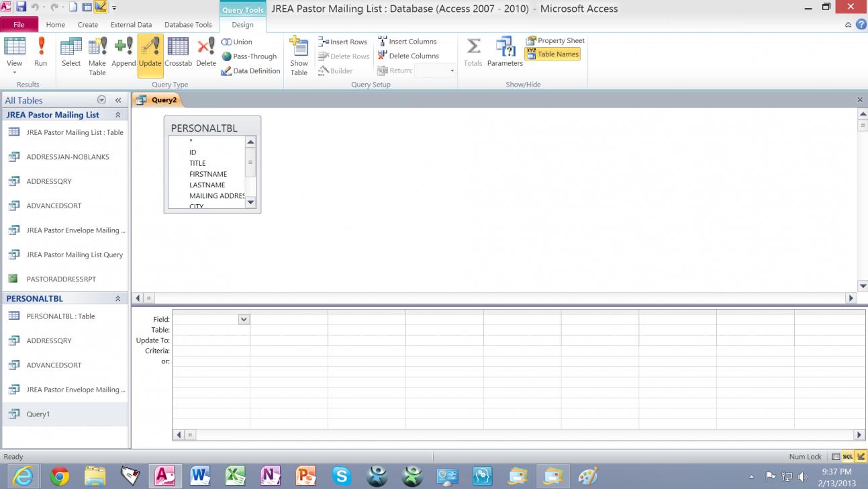
Task: Open the Database Tools tab
Action: (x=188, y=25)
